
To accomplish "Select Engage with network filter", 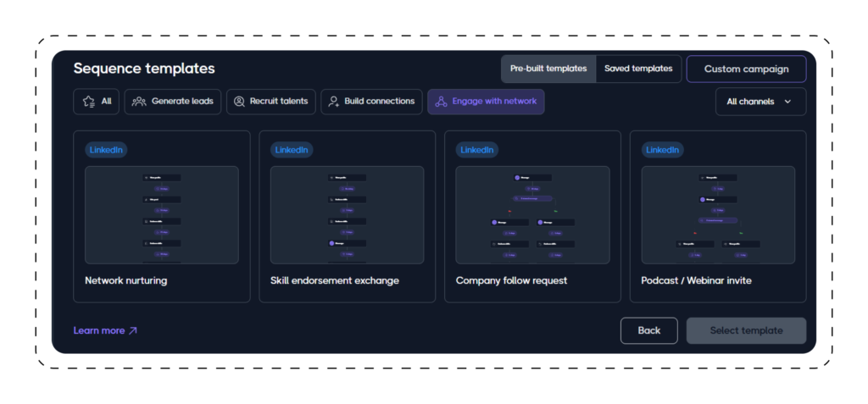I will pyautogui.click(x=486, y=102).
